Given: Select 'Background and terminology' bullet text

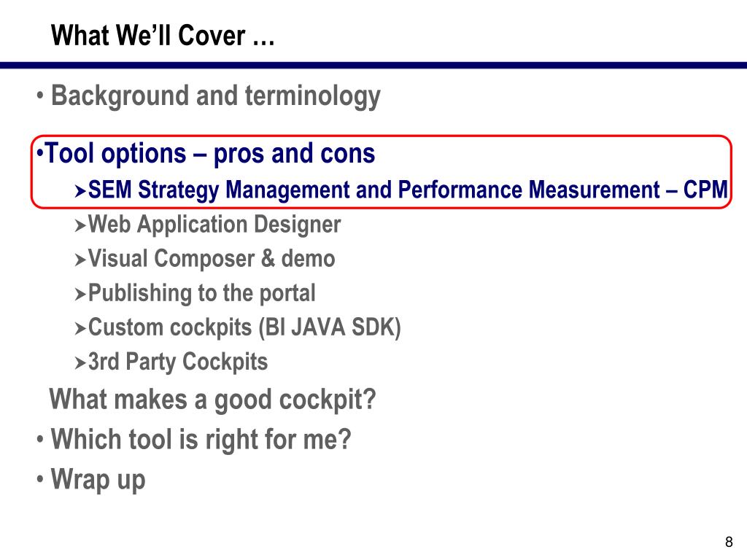Looking at the screenshot, I should (216, 97).
